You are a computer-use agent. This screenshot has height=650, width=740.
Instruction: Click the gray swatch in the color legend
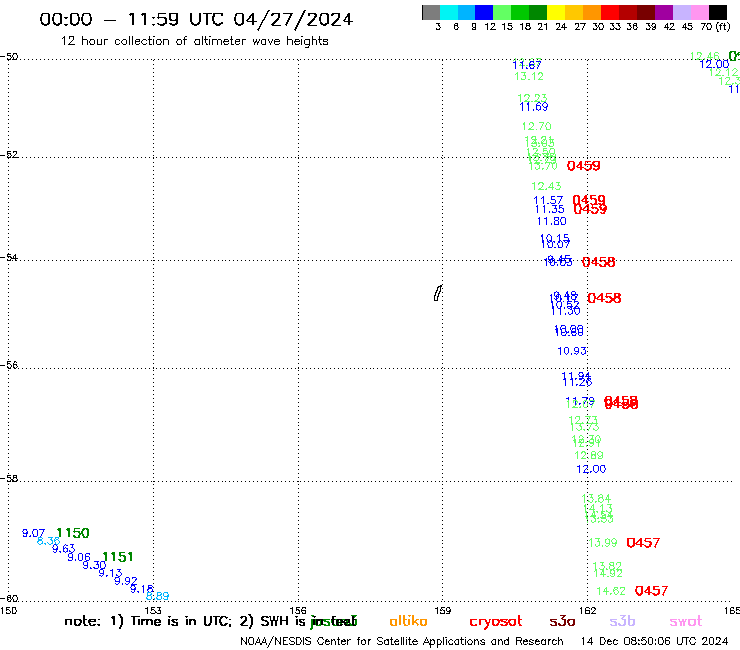click(431, 12)
